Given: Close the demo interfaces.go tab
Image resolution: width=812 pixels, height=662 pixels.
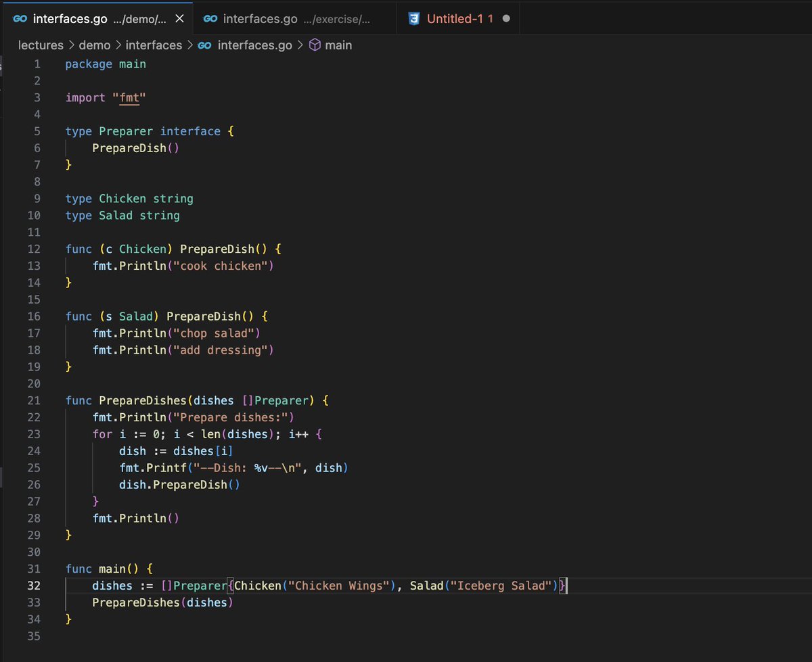Looking at the screenshot, I should [179, 19].
